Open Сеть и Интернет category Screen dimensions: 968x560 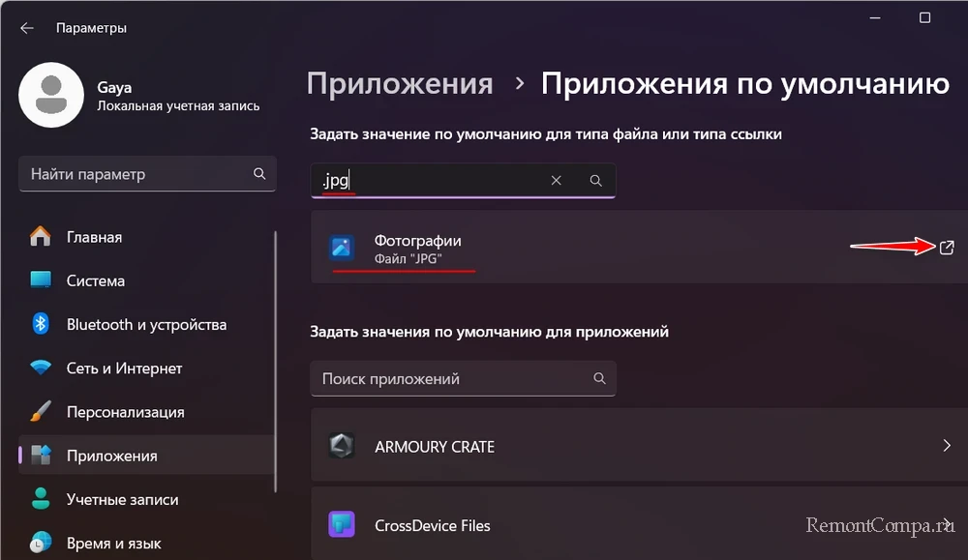[147, 368]
